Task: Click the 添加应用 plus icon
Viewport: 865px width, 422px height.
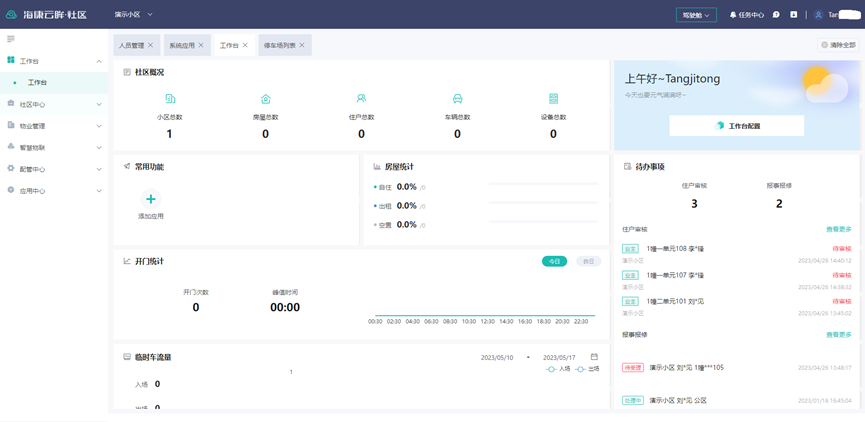Action: pyautogui.click(x=150, y=199)
